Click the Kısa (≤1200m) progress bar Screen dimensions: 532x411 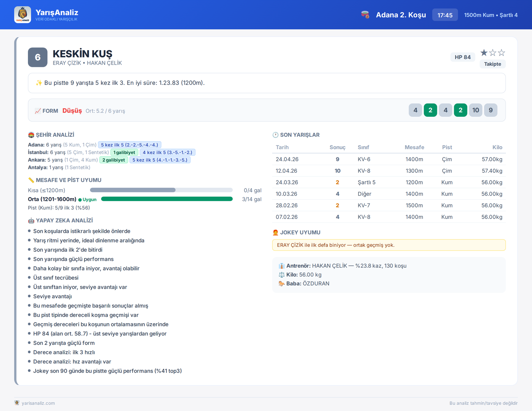[x=161, y=190]
